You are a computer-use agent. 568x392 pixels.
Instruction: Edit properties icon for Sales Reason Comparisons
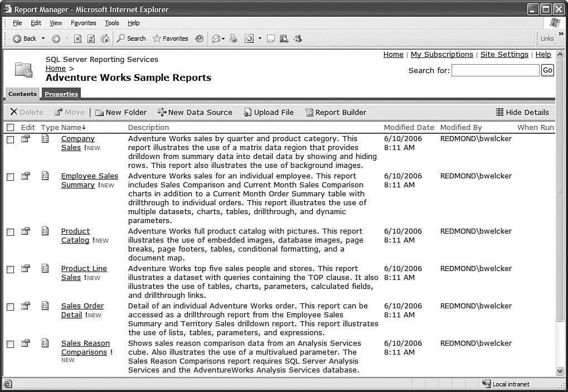(25, 343)
